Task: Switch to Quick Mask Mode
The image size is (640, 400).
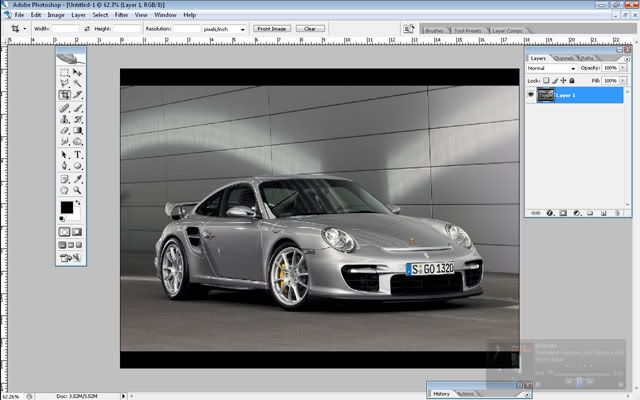Action: coord(77,232)
